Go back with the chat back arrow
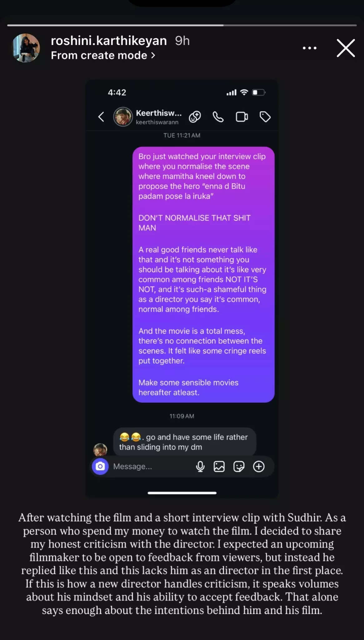The image size is (364, 640). pyautogui.click(x=101, y=117)
